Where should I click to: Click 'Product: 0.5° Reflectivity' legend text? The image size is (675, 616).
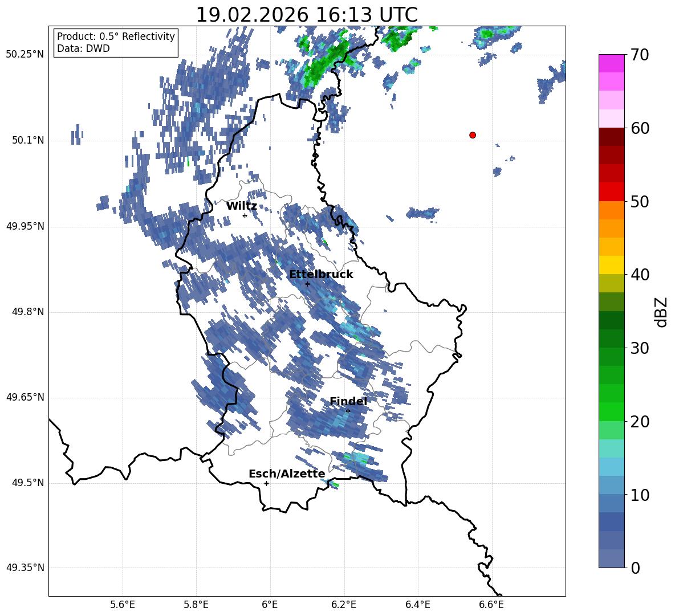pos(116,36)
